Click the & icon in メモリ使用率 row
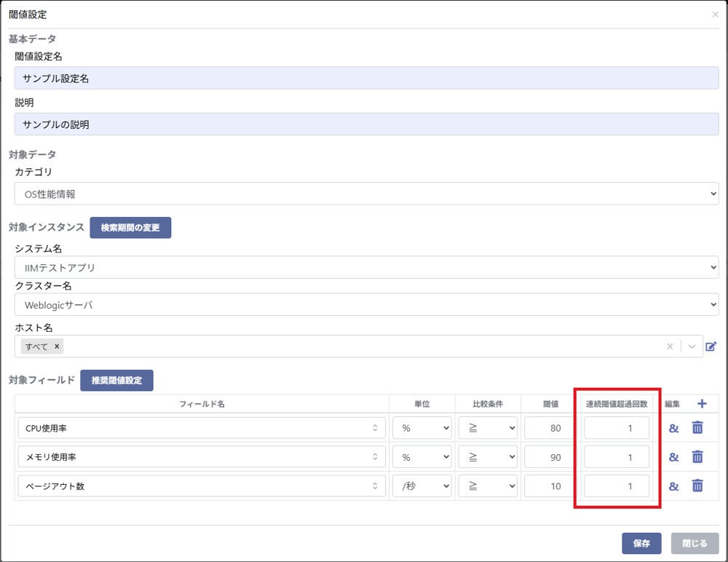The image size is (728, 562). point(673,457)
